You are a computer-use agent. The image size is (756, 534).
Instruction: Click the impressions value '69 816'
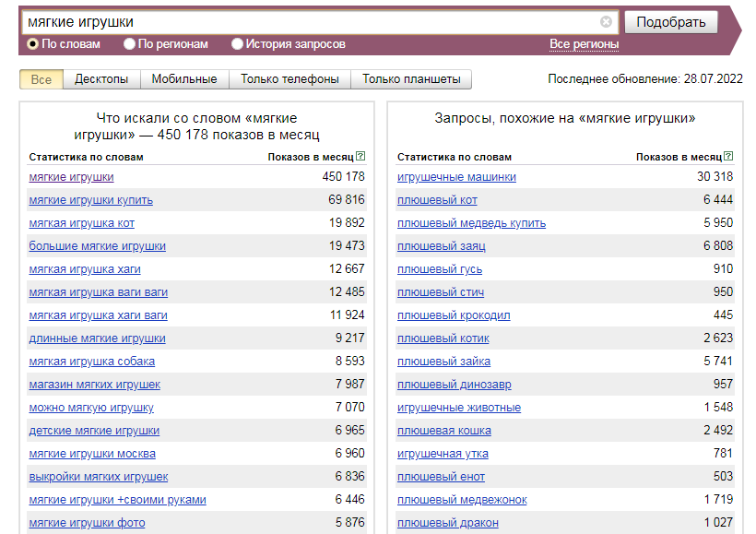(347, 200)
